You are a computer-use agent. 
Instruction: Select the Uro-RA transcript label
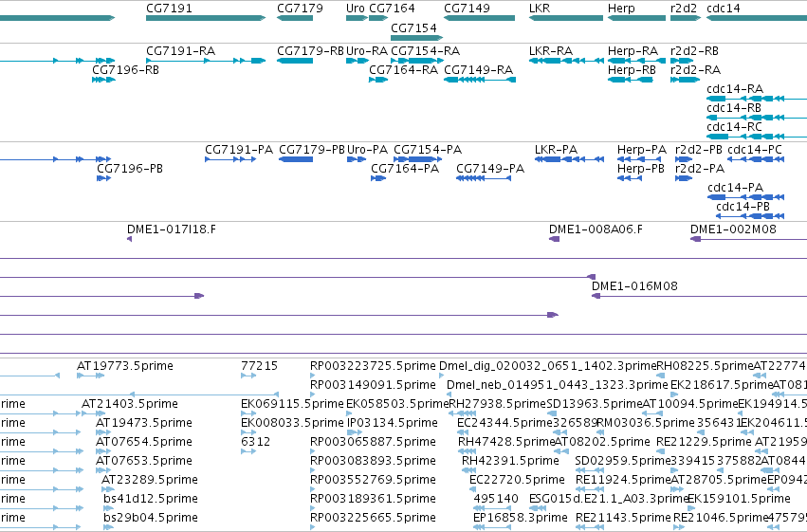pyautogui.click(x=366, y=51)
